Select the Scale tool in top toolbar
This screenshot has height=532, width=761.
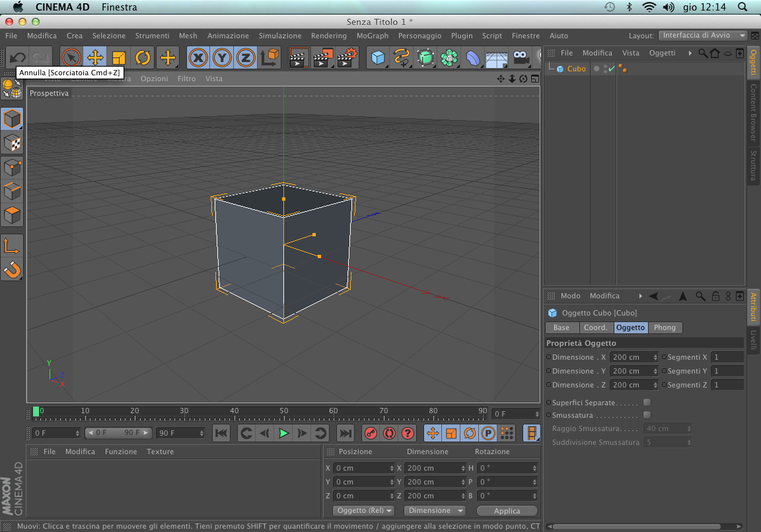119,58
